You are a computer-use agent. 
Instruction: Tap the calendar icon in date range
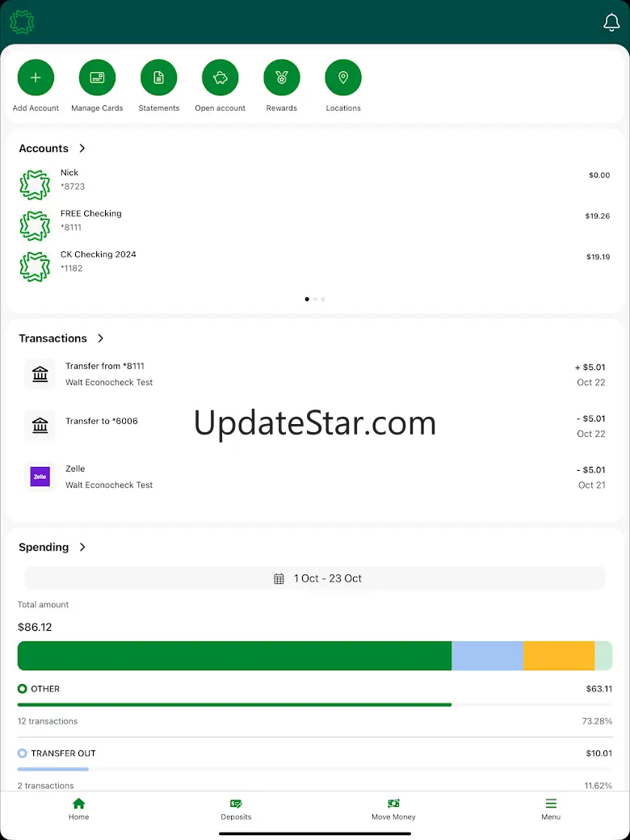279,578
